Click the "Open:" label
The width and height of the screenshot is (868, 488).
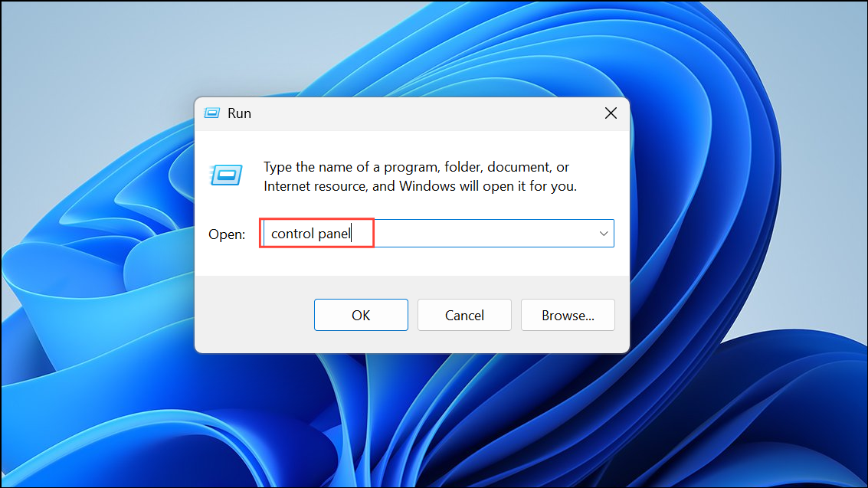[227, 234]
